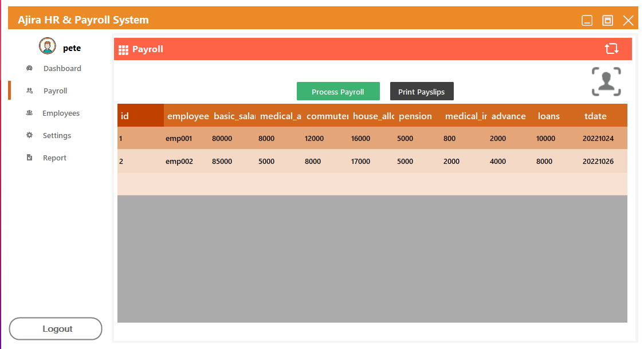The height and width of the screenshot is (349, 644).
Task: Click the refresh icon on the Payroll header
Action: point(612,49)
